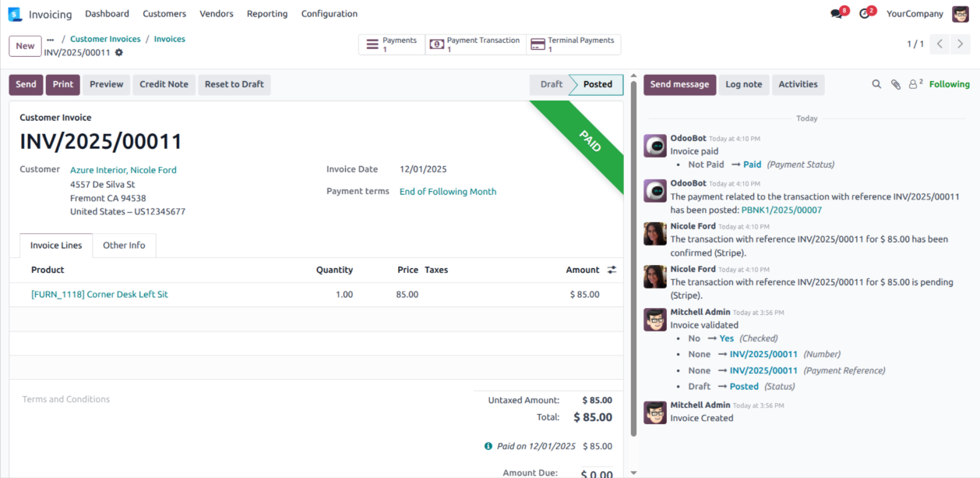980x478 pixels.
Task: Switch to the Other Info tab
Action: click(124, 245)
